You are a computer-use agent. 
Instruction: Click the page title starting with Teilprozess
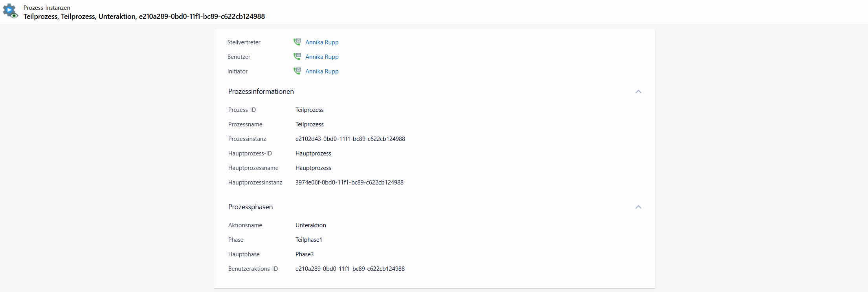tap(144, 16)
